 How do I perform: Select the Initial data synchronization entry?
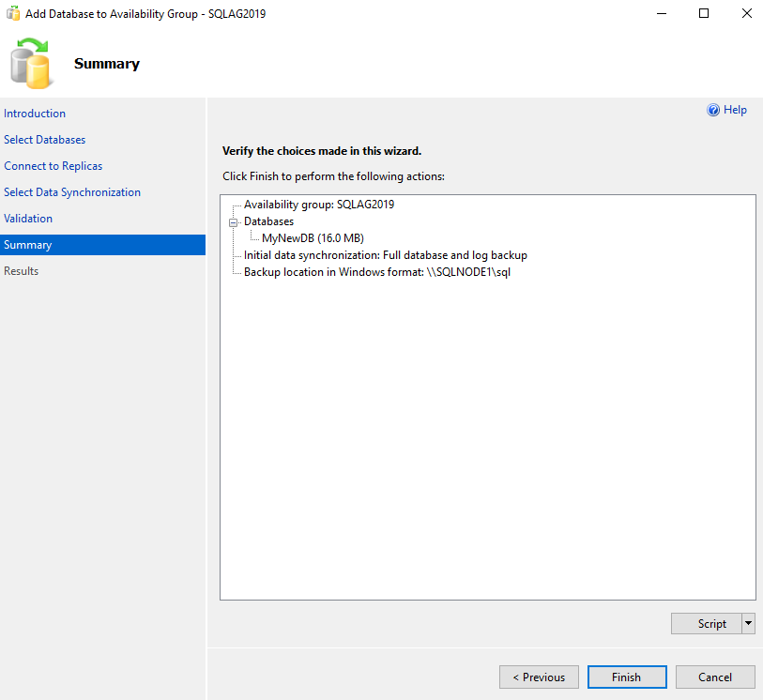[385, 255]
